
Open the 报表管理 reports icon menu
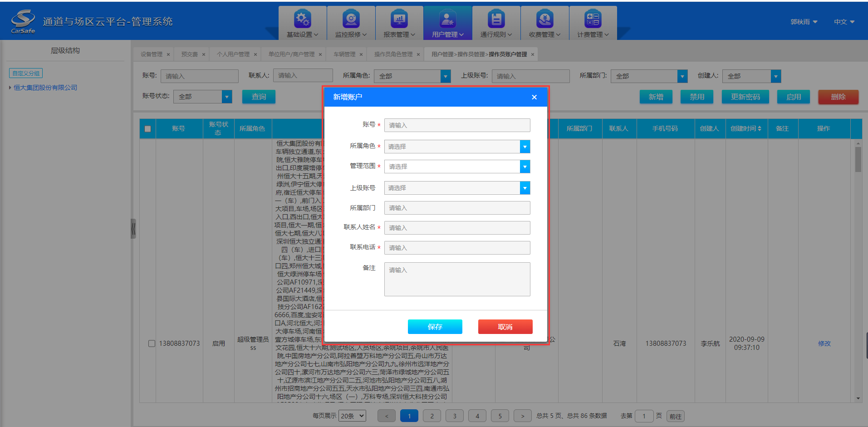point(399,20)
